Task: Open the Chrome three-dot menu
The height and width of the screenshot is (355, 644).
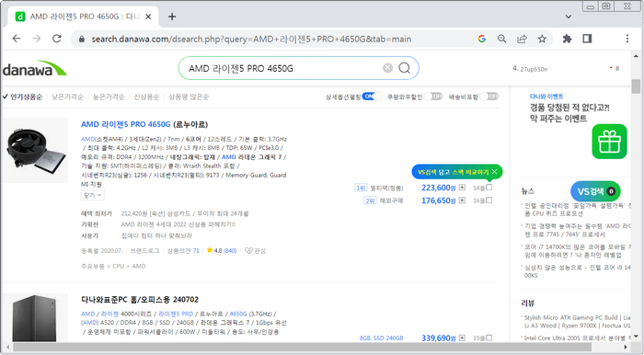Action: 627,39
